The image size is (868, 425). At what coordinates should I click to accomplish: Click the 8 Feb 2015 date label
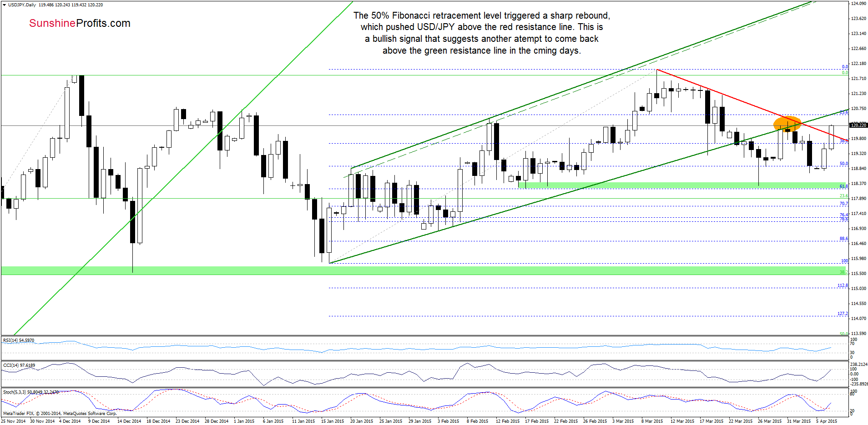[x=477, y=421]
